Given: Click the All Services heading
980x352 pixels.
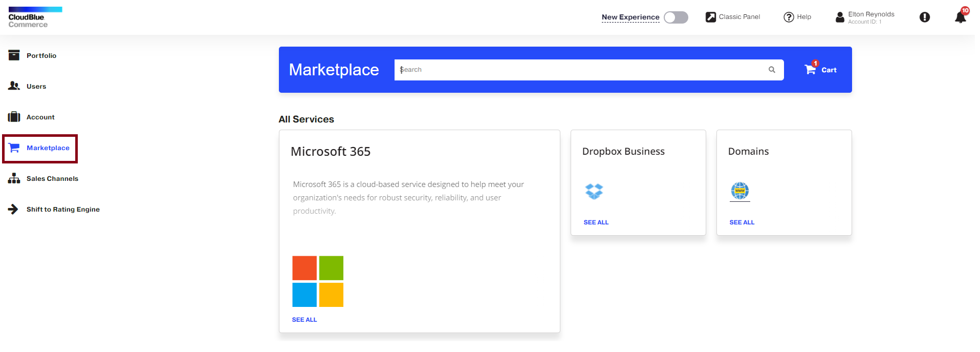Looking at the screenshot, I should click(x=307, y=119).
